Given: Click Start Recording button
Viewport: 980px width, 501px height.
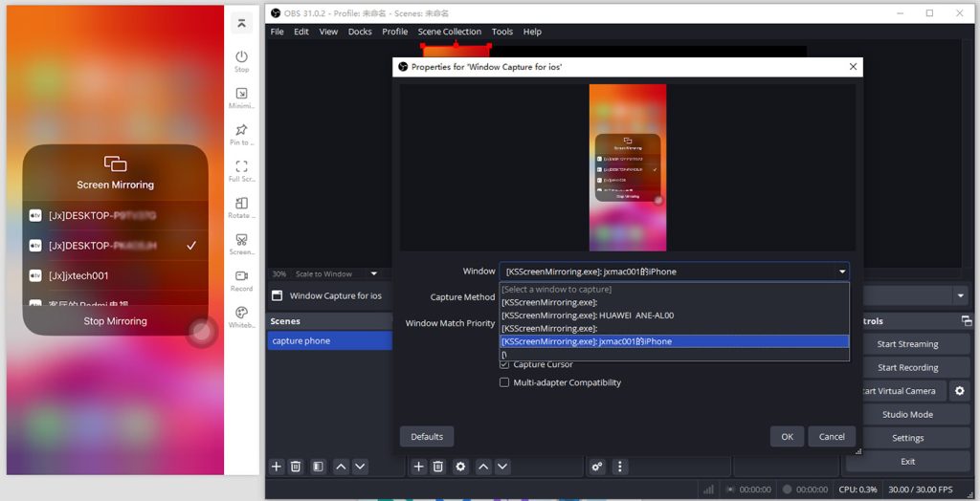Looking at the screenshot, I should (907, 368).
